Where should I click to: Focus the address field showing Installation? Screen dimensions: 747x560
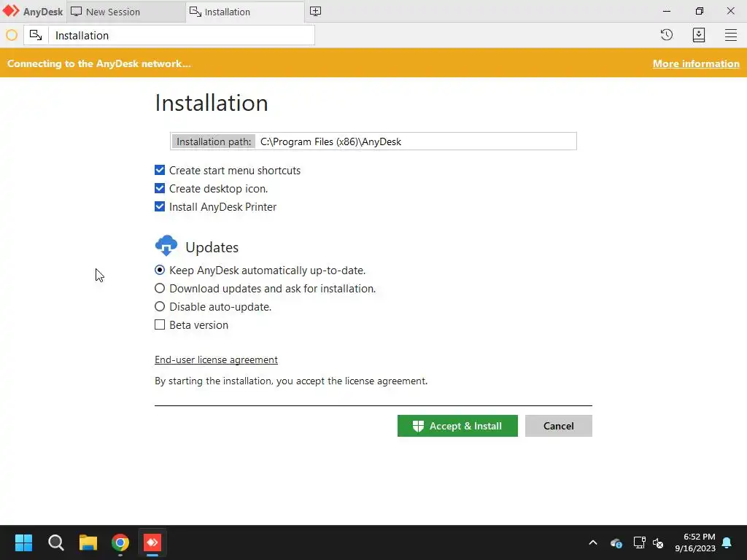[181, 35]
